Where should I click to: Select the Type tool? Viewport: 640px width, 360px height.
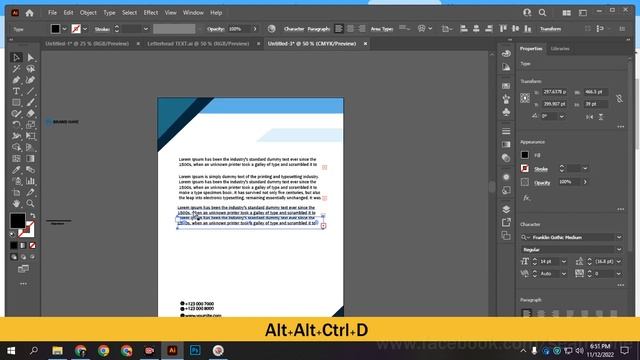pyautogui.click(x=16, y=91)
